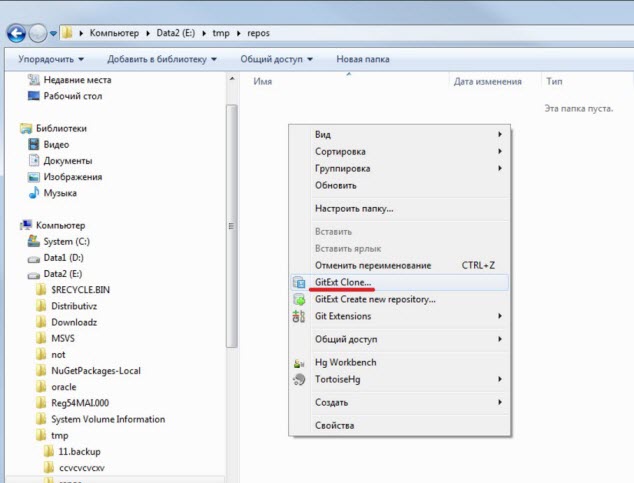Click the Git Extensions submenu icon

[298, 316]
